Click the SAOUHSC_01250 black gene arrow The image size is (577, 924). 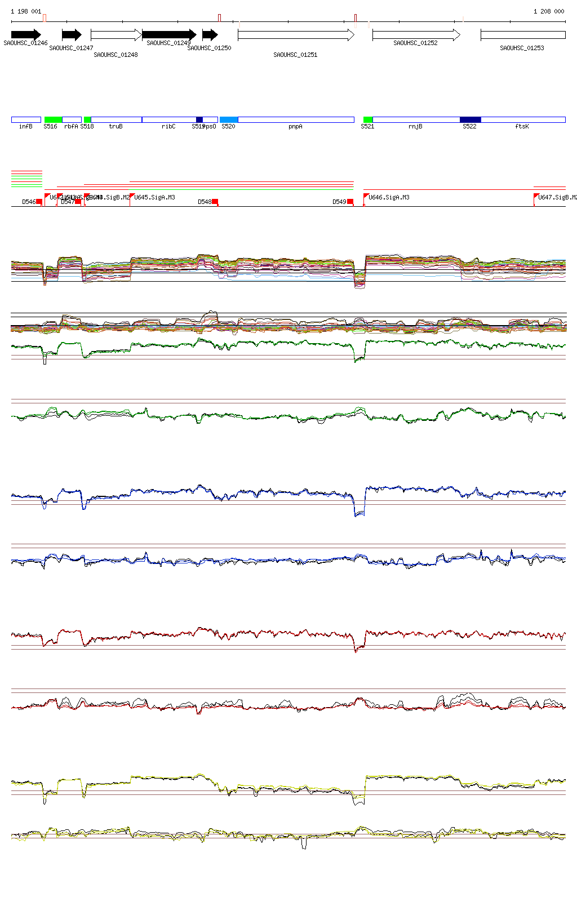[x=210, y=35]
